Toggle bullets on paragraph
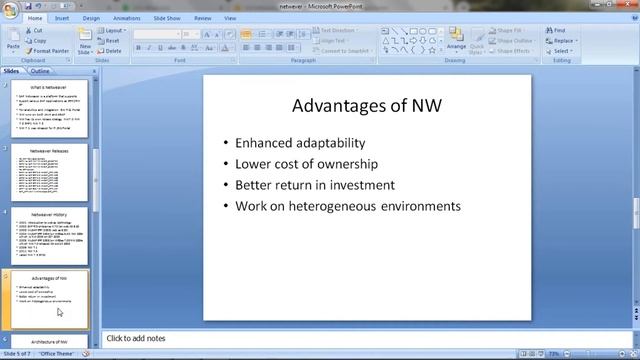The width and height of the screenshot is (640, 360). pos(246,34)
